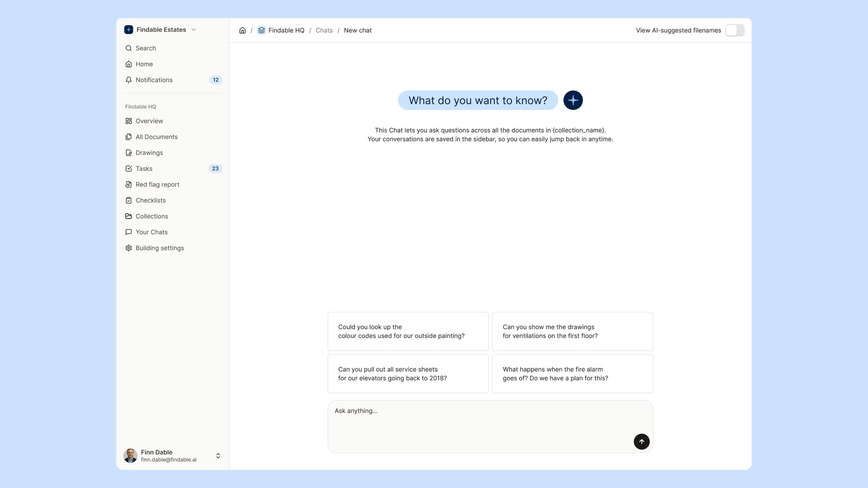Screen dimensions: 868x488
Task: Click the Ask anything input field
Action: [490, 426]
